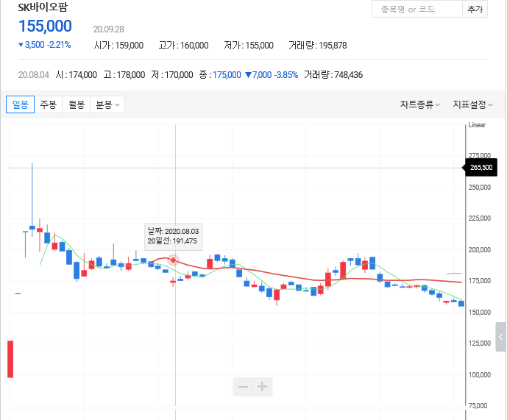Switch to the 월봉 monthly chart tab
This screenshot has width=507, height=420.
point(77,104)
